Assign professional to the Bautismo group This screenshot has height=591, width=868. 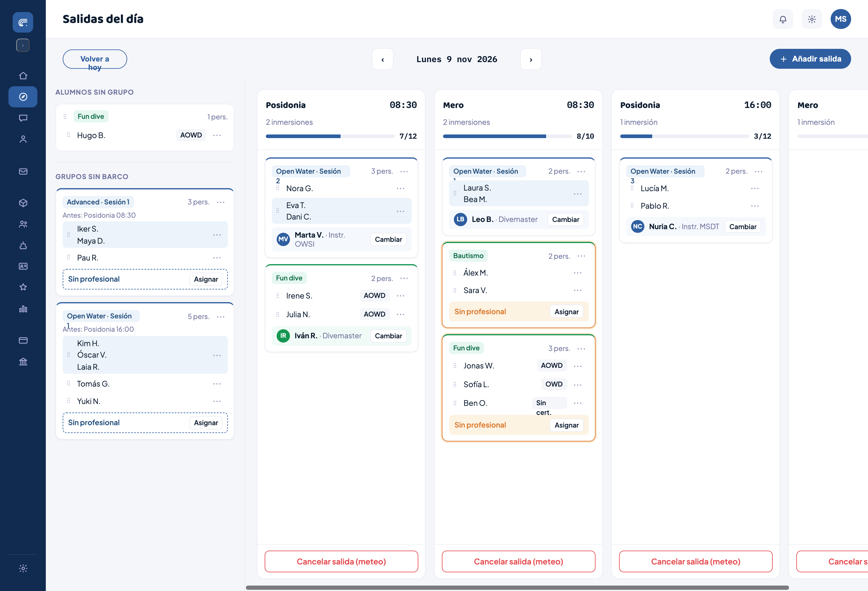[x=567, y=311]
